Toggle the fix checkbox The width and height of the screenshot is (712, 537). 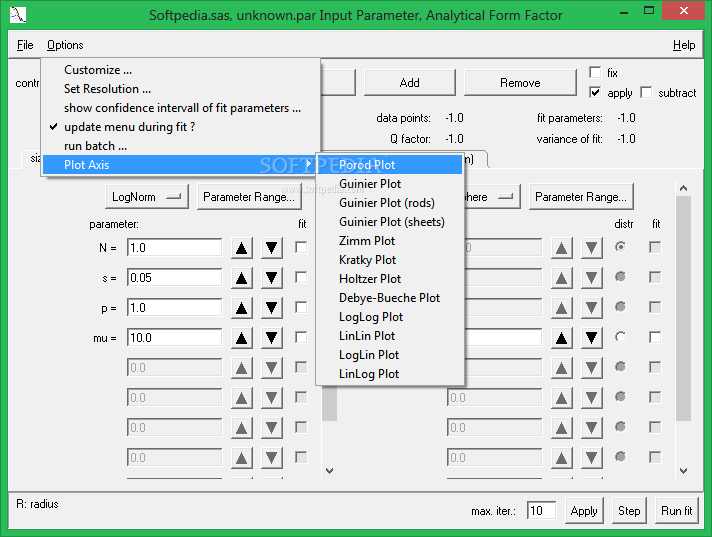pyautogui.click(x=595, y=72)
